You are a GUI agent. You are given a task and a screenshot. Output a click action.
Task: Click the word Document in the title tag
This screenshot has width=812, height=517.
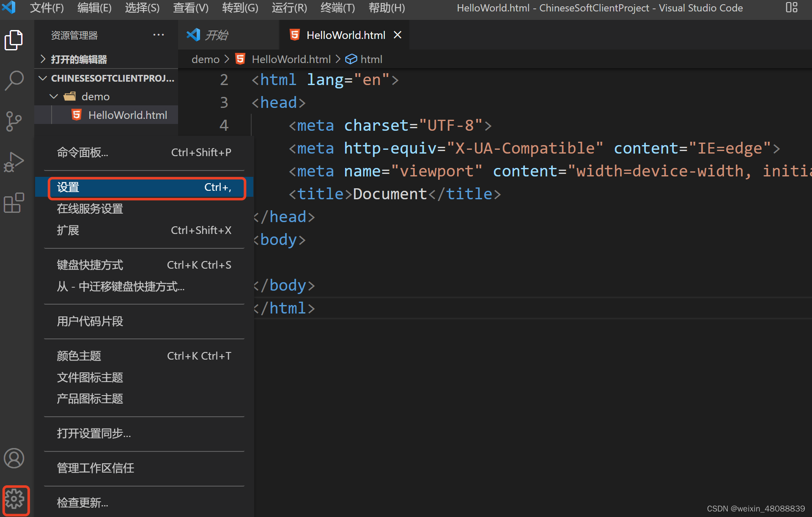coord(390,194)
